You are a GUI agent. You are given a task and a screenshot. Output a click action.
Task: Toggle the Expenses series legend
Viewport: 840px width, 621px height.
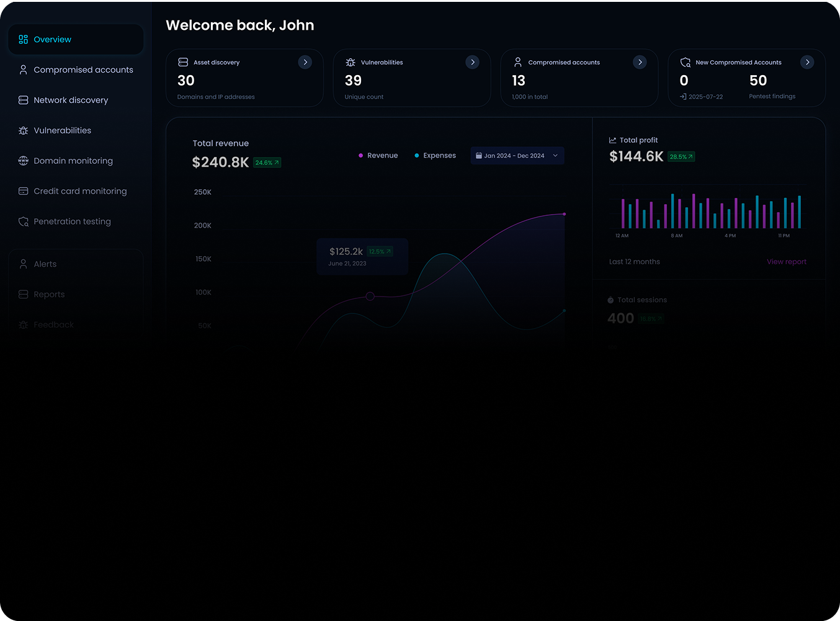pyautogui.click(x=435, y=156)
